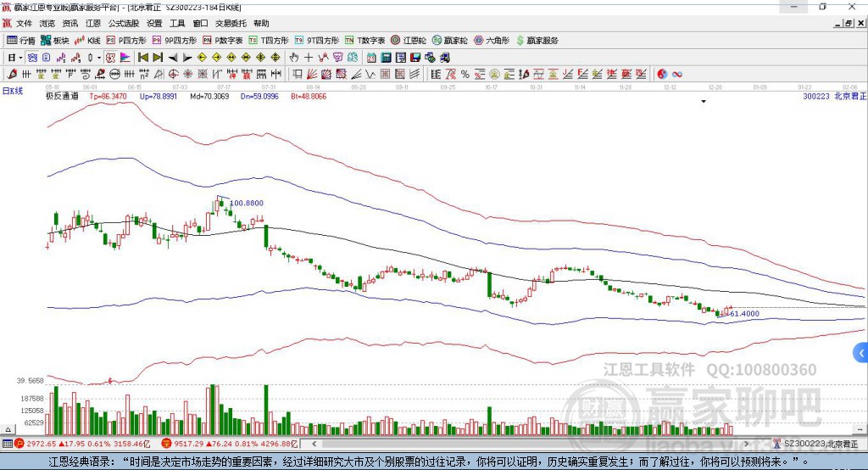The width and height of the screenshot is (868, 470).
Task: Select the crosshair plus cursor tool
Action: coord(309,58)
